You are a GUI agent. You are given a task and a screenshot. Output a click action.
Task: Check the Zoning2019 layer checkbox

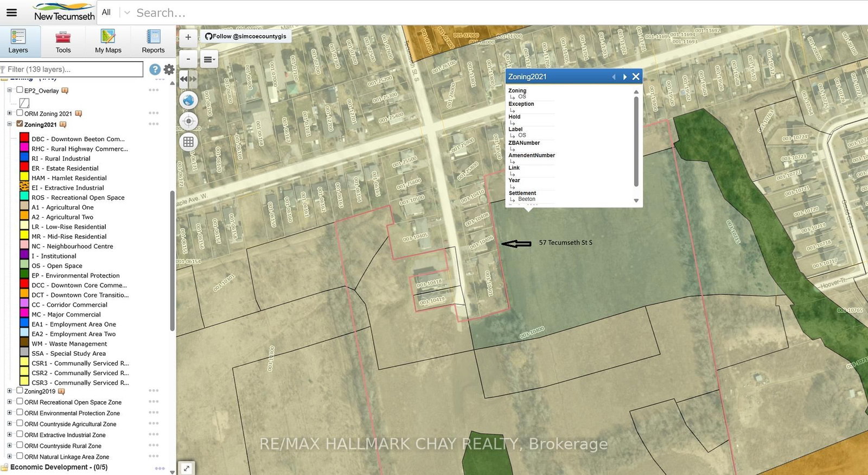point(20,390)
